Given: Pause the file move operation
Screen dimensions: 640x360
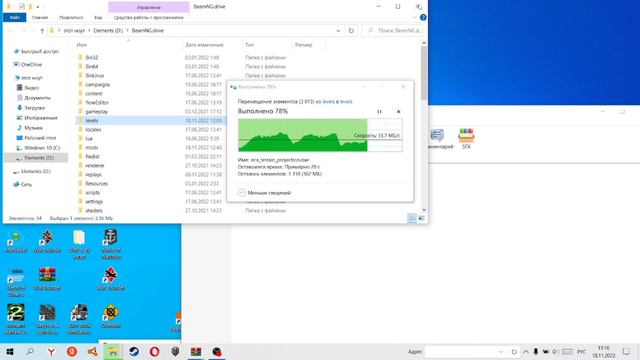Looking at the screenshot, I should [x=379, y=111].
